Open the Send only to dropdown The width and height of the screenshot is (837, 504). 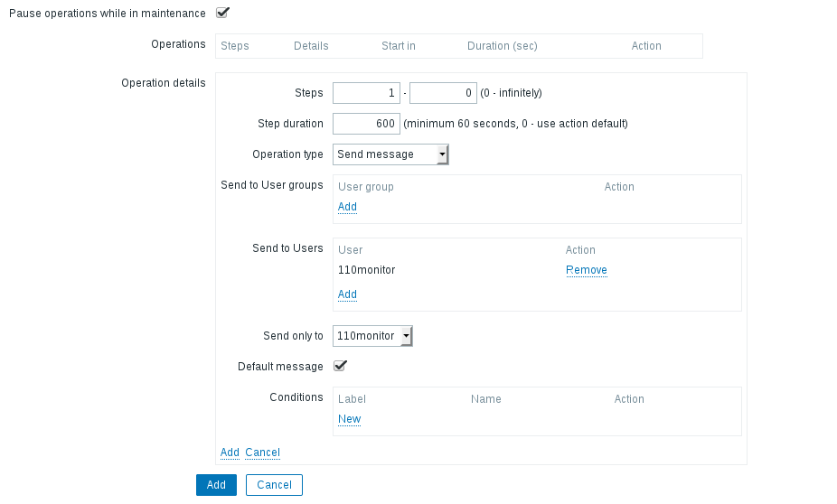coord(372,336)
